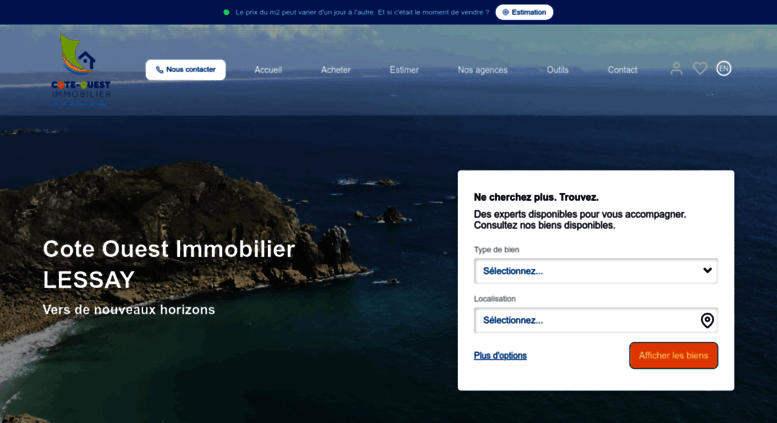The image size is (777, 423).
Task: Click the Type de bien dropdown chevron
Action: [x=707, y=270]
